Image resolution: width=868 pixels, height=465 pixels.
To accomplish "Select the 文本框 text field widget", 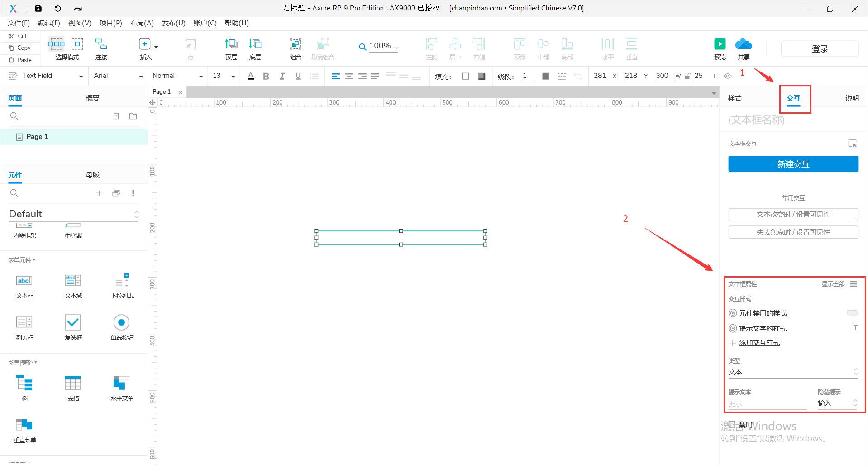I will (x=24, y=286).
